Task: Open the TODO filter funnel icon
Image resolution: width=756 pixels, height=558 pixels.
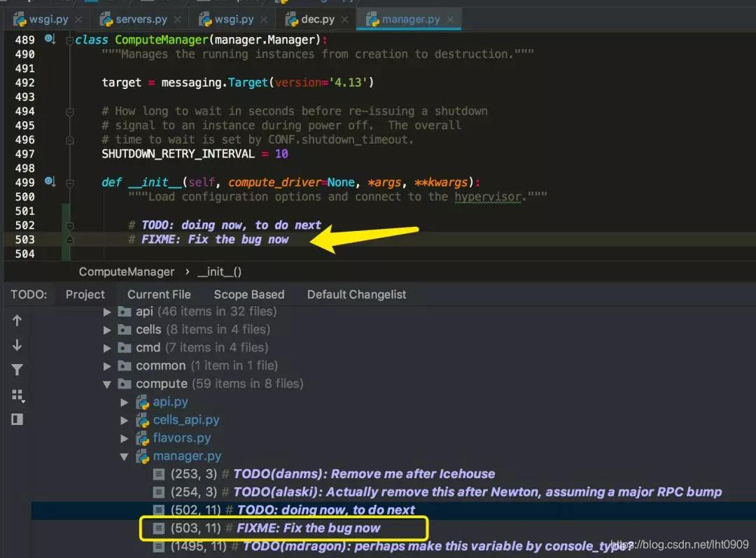Action: click(17, 370)
